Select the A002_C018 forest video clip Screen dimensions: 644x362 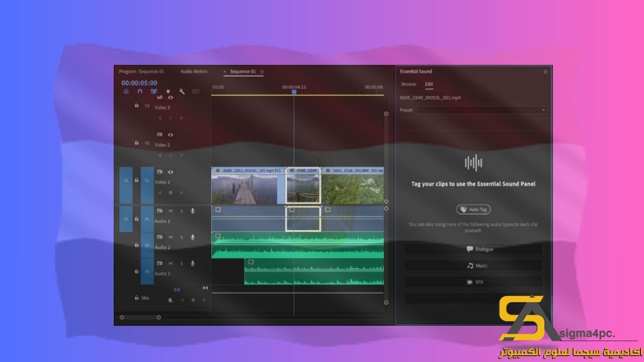[352, 186]
